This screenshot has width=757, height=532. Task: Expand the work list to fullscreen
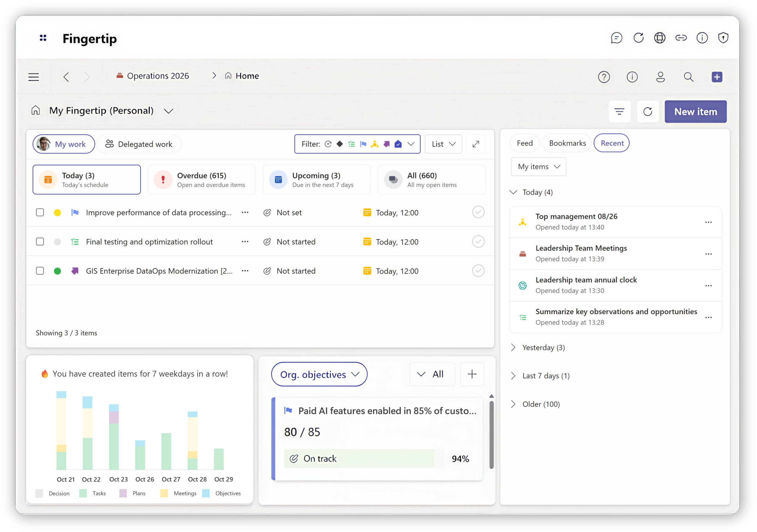click(475, 144)
